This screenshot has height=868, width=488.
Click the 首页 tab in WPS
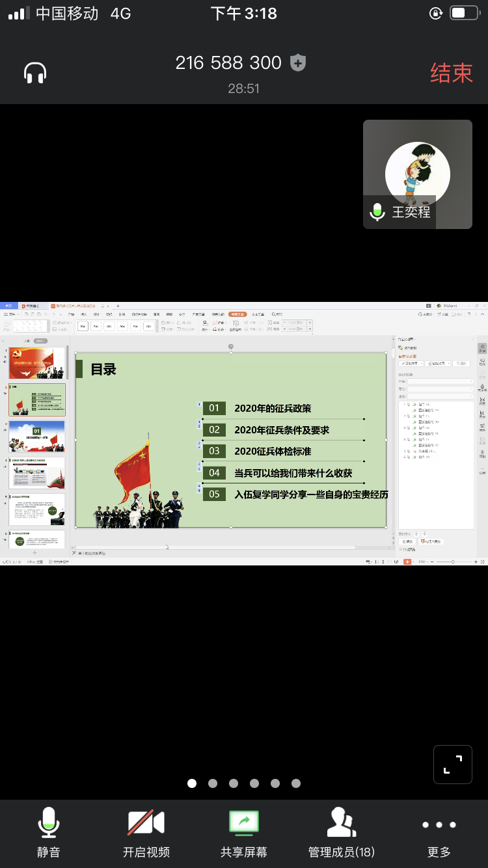pyautogui.click(x=9, y=306)
